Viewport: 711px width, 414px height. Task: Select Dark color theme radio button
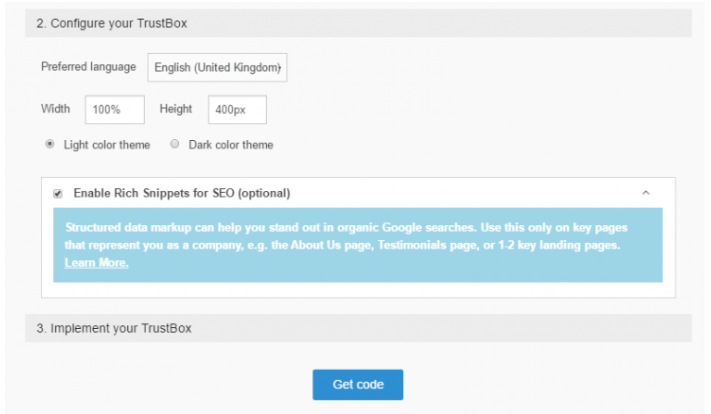tap(175, 144)
